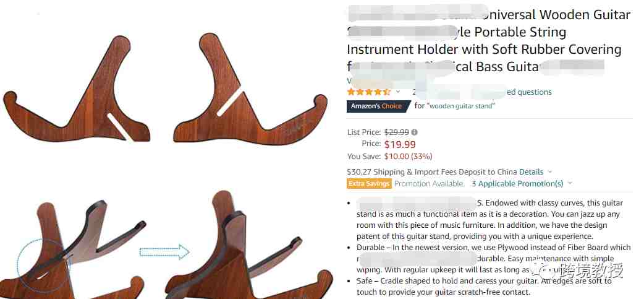View the top-left wooden stand piece image
The height and width of the screenshot is (299, 644).
pyautogui.click(x=77, y=90)
